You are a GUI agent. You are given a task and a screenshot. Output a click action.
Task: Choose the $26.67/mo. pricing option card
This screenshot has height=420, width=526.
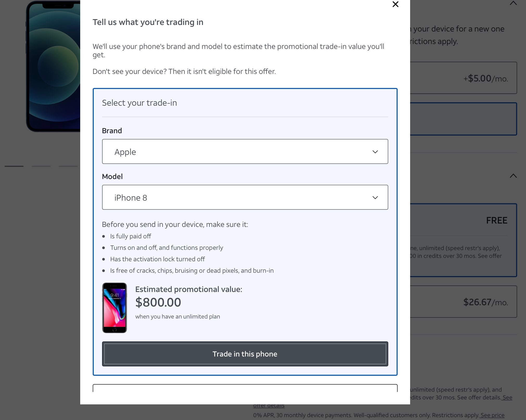(464, 302)
